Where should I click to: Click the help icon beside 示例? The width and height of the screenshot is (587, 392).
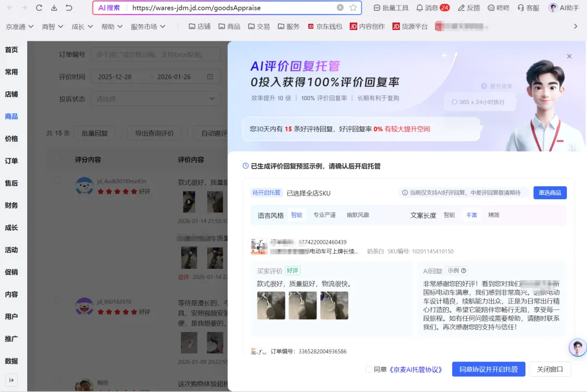pos(464,270)
